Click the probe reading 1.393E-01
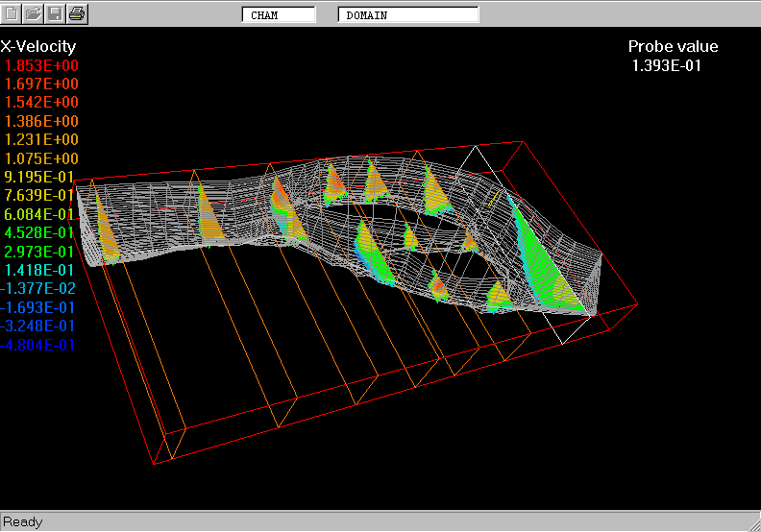761x532 pixels. (666, 65)
